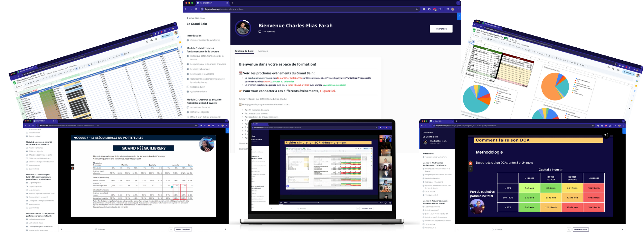644x232 pixels.
Task: Favorite the DCA lesson with the star button
Action: [569, 229]
